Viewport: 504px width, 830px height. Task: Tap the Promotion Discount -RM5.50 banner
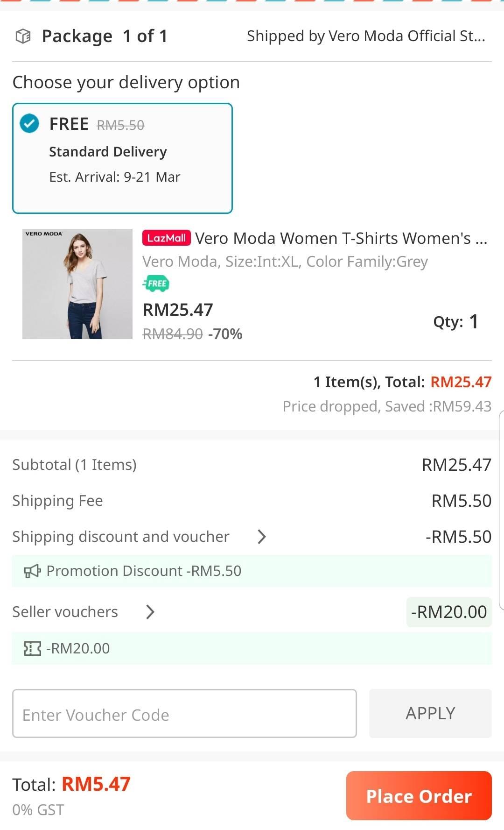pos(252,571)
